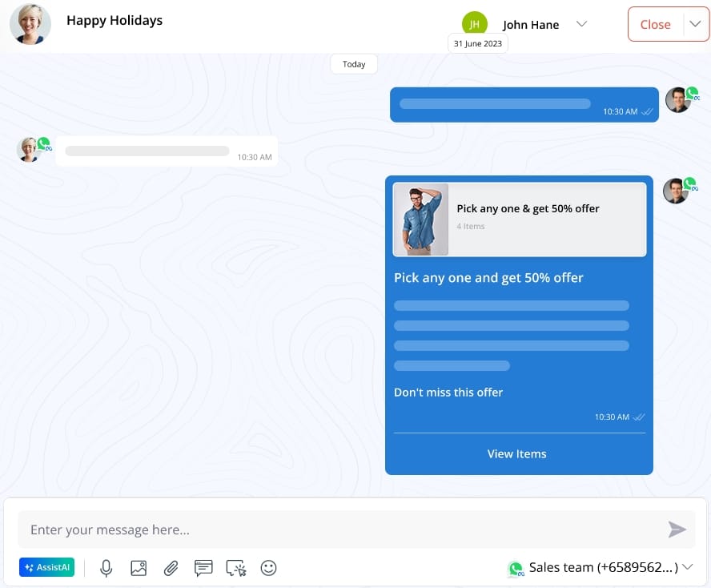Screen dimensions: 711x588
Task: Click the white received message bubble
Action: 167,151
